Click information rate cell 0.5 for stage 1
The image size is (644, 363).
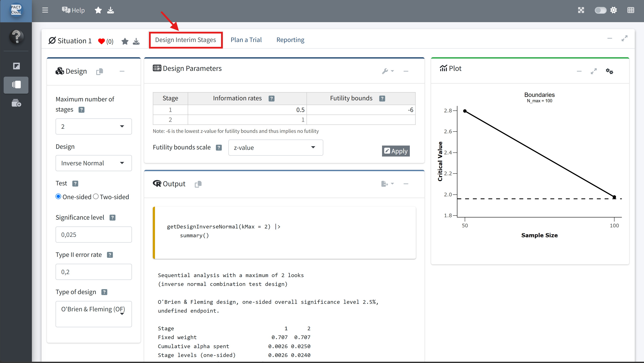coord(247,110)
